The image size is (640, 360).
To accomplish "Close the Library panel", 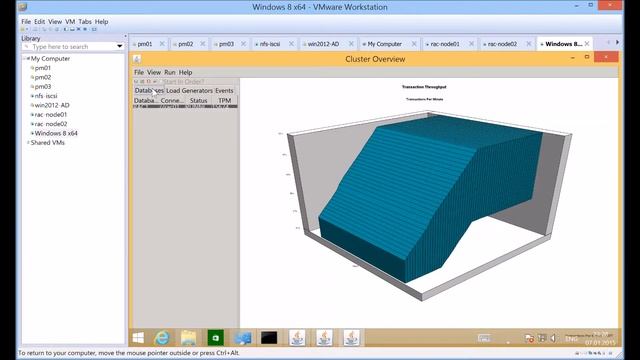I will (125, 36).
